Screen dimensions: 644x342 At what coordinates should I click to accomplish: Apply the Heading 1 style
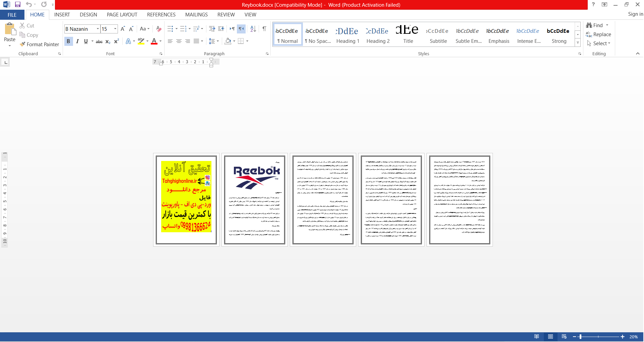click(348, 34)
